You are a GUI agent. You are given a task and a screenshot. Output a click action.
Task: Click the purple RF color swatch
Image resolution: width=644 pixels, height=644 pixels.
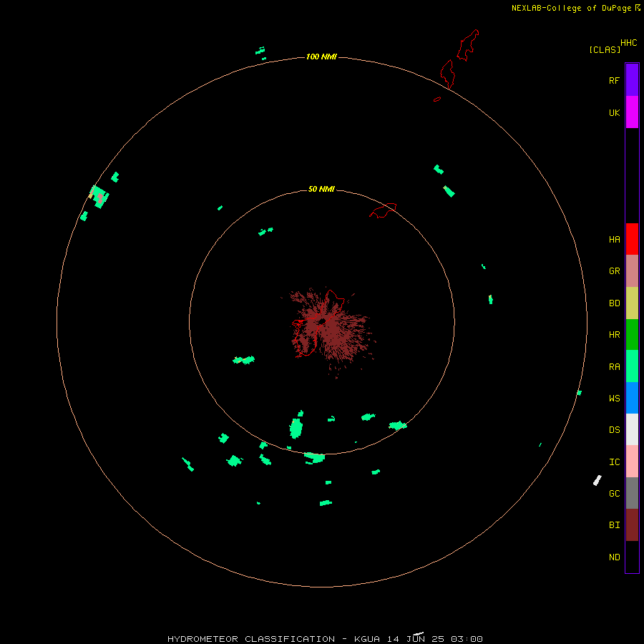pyautogui.click(x=632, y=80)
